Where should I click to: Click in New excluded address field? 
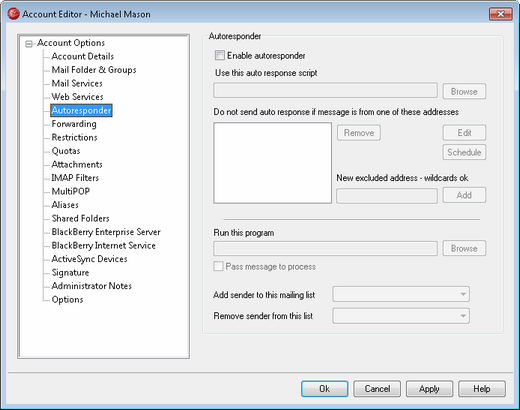387,196
